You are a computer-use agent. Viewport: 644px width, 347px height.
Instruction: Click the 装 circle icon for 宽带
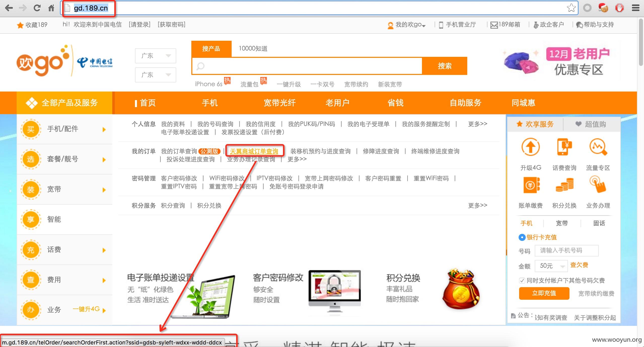coord(31,189)
